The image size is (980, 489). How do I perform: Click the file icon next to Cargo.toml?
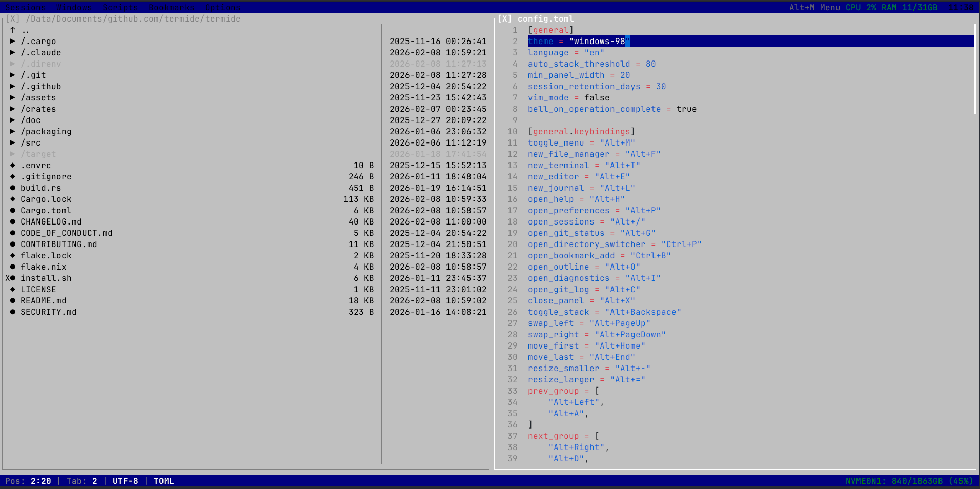click(12, 210)
